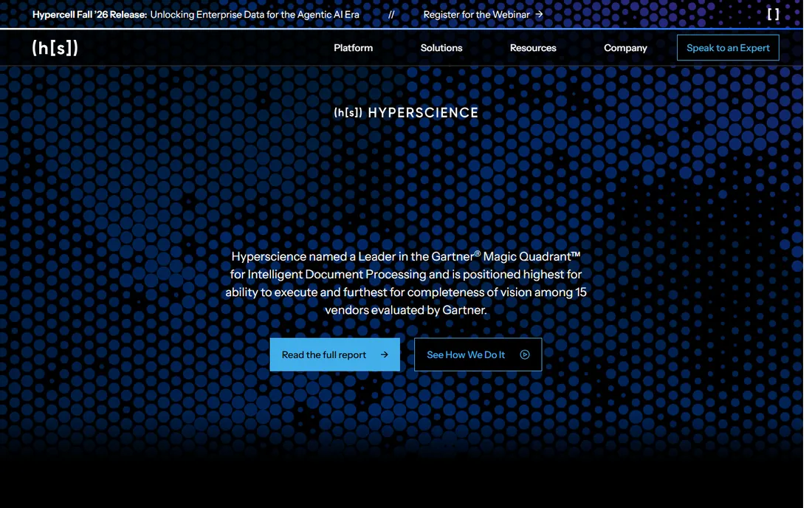
Task: Open the Resources menu
Action: tap(533, 48)
